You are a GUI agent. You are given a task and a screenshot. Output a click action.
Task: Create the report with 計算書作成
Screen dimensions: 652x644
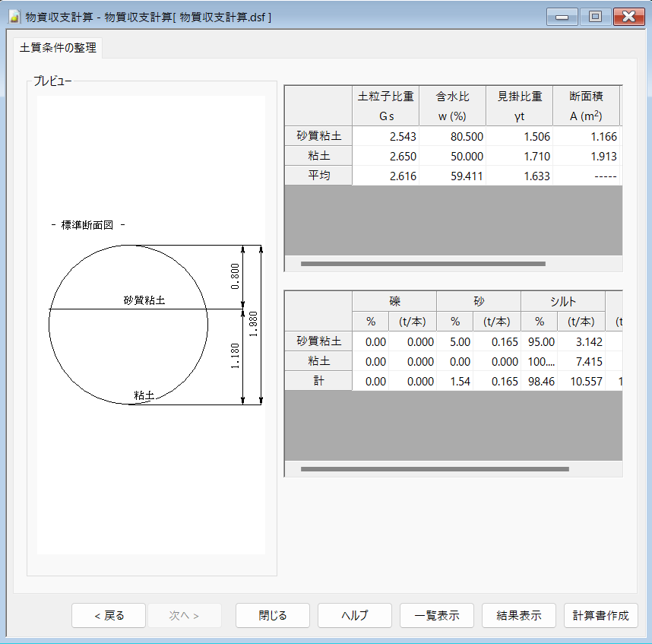pos(601,616)
